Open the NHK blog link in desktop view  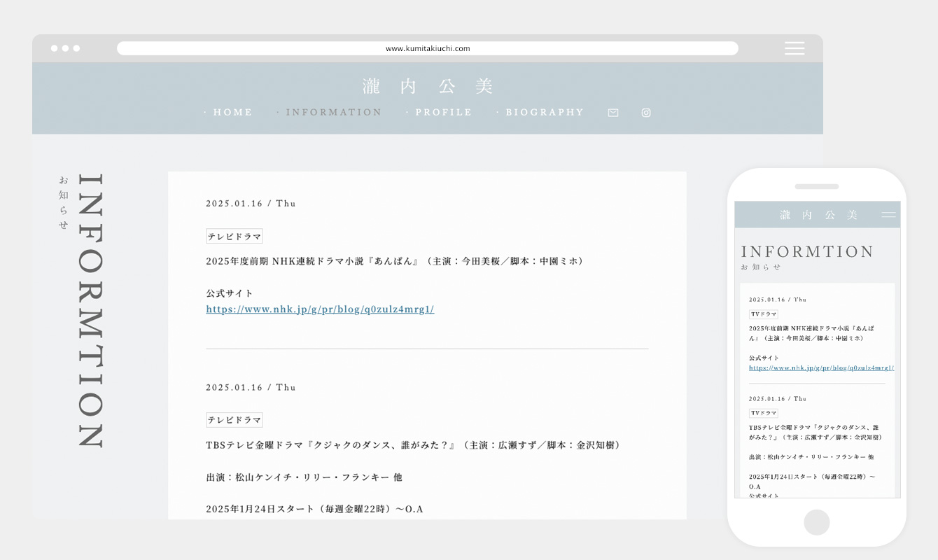click(320, 309)
